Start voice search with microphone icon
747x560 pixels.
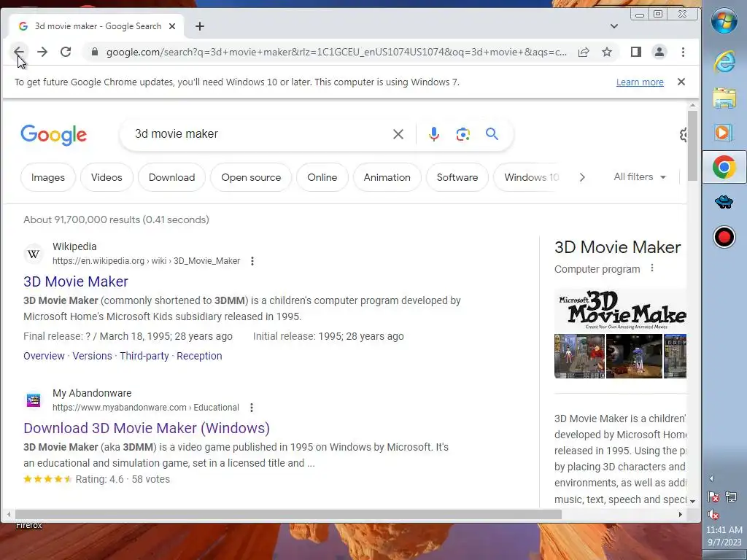(433, 134)
